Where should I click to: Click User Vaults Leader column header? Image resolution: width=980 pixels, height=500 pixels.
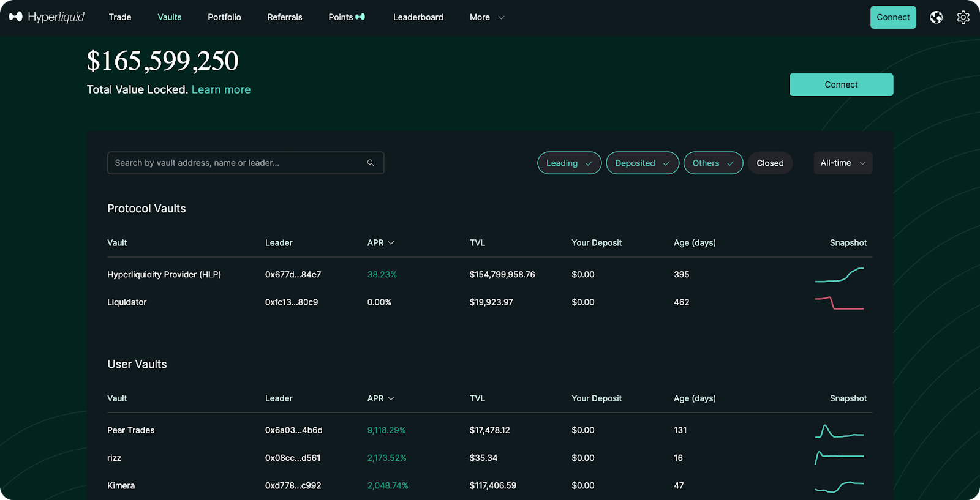pos(279,398)
